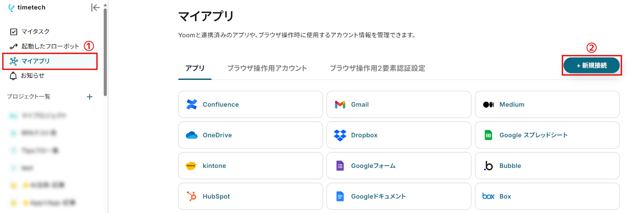This screenshot has width=644, height=213.
Task: Click the Confluence app icon
Action: [192, 104]
